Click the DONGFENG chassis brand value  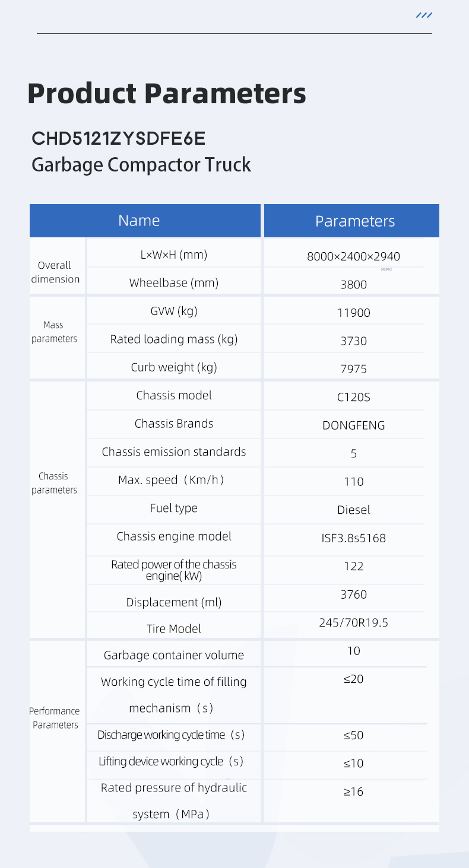click(353, 425)
